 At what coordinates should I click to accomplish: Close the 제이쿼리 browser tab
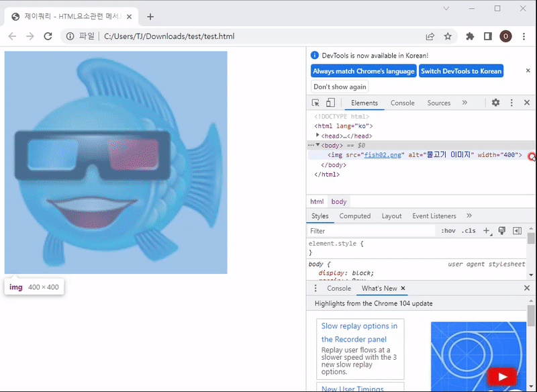pos(129,17)
